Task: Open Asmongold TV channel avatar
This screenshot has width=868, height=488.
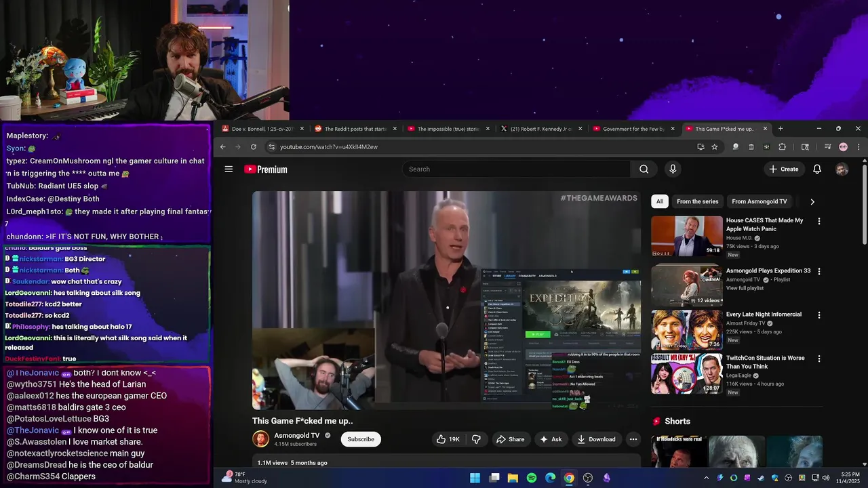Action: coord(260,439)
